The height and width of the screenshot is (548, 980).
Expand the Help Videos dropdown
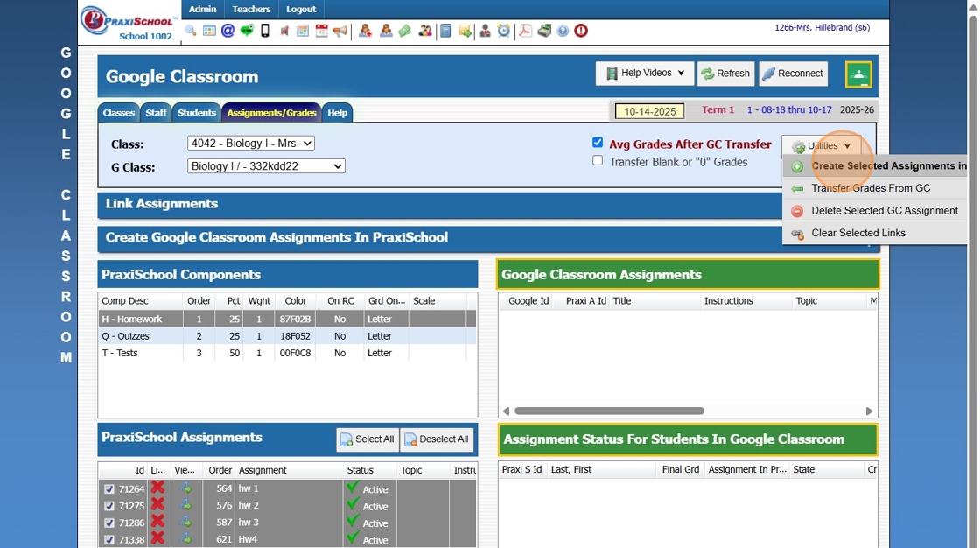pyautogui.click(x=644, y=74)
